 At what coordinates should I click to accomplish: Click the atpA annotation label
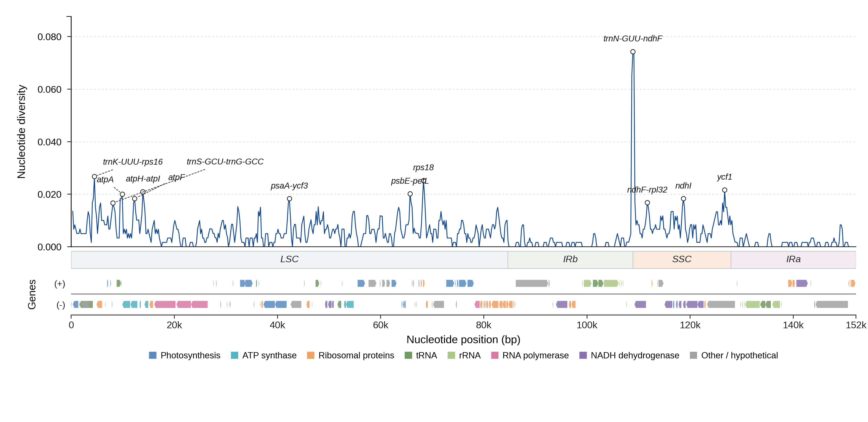105,180
